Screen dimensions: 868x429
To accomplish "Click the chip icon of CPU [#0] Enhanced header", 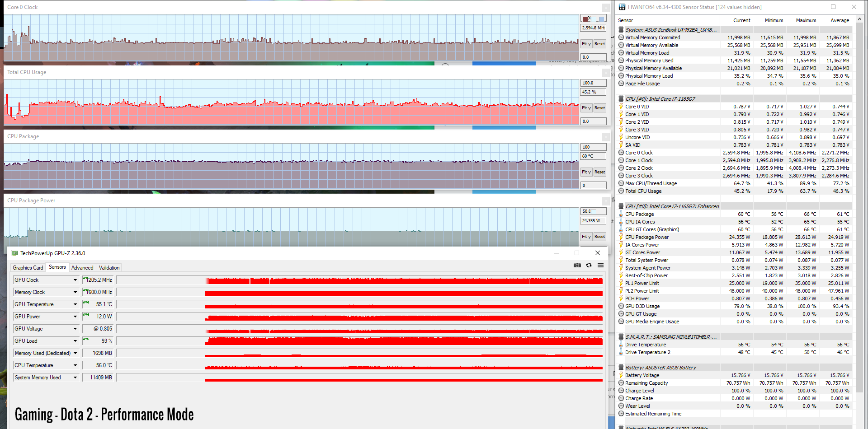I will tap(621, 206).
